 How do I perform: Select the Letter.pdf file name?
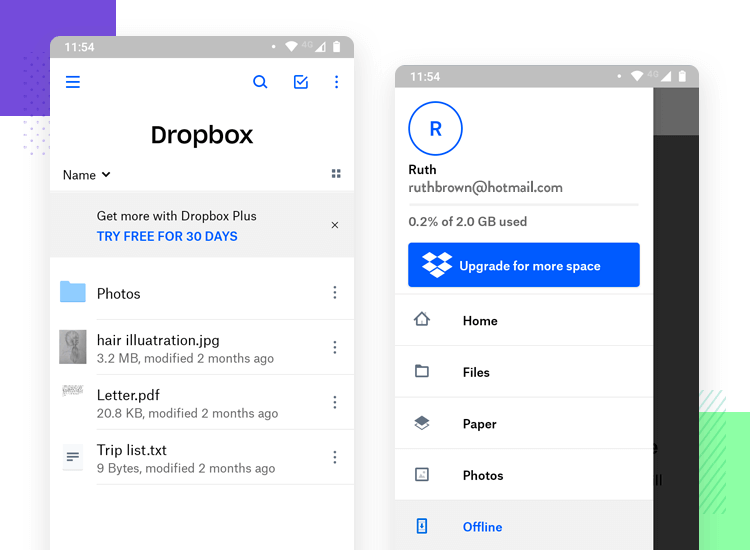point(128,395)
